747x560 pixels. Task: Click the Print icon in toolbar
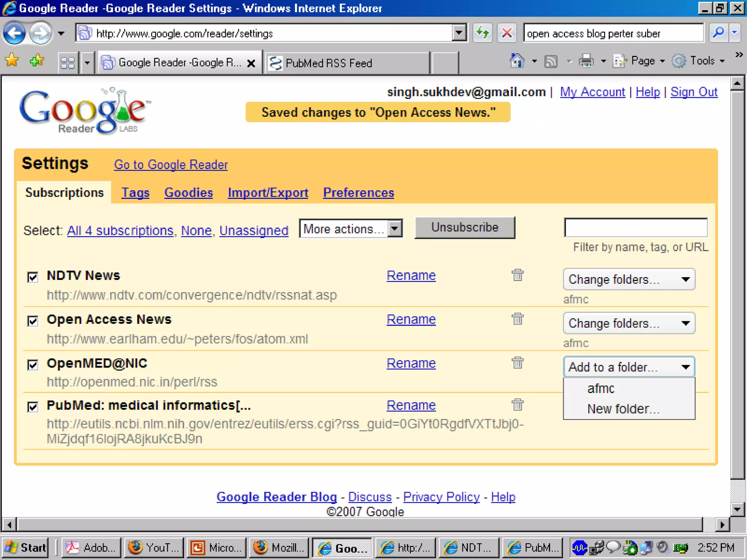(586, 61)
